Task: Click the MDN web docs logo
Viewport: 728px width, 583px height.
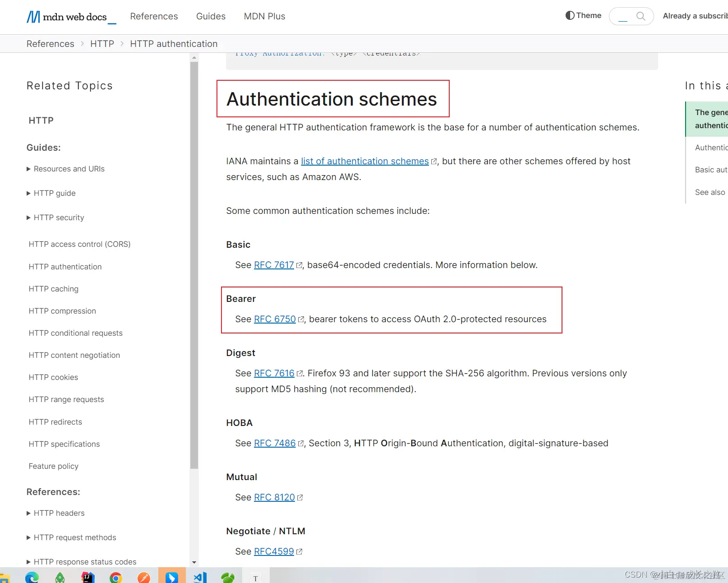Action: (x=71, y=17)
